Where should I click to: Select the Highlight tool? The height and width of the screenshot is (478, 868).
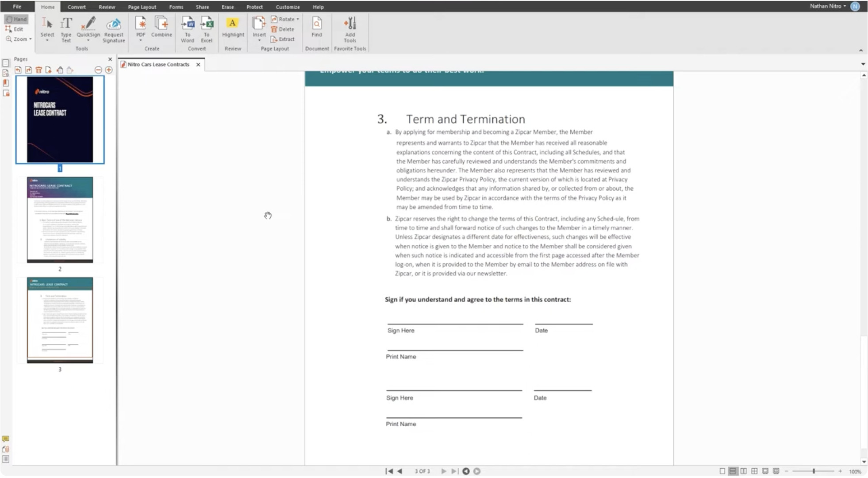tap(233, 27)
